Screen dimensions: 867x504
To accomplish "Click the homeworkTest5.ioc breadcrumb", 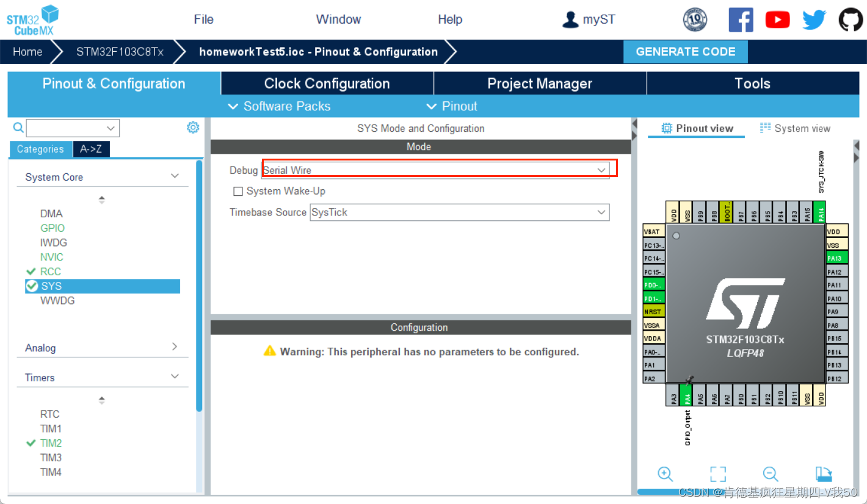I will (318, 52).
